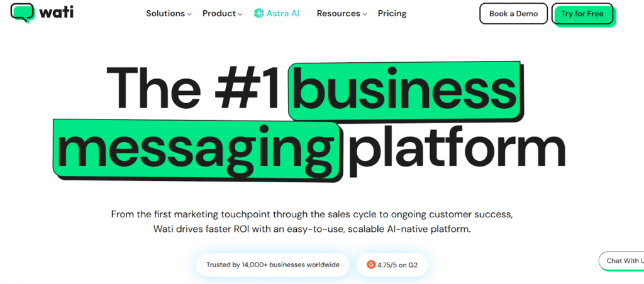
Task: Click the Wati speech bubble logo icon
Action: pos(23,13)
